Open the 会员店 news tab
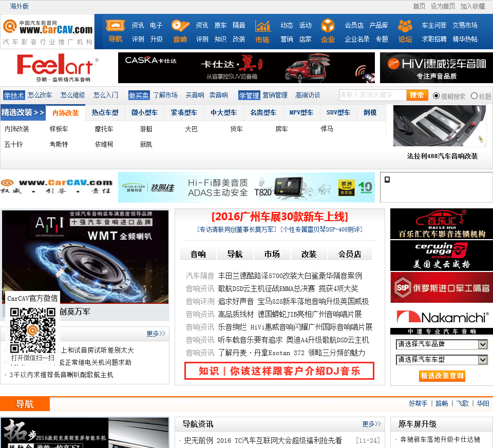The height and width of the screenshot is (448, 493). click(350, 254)
